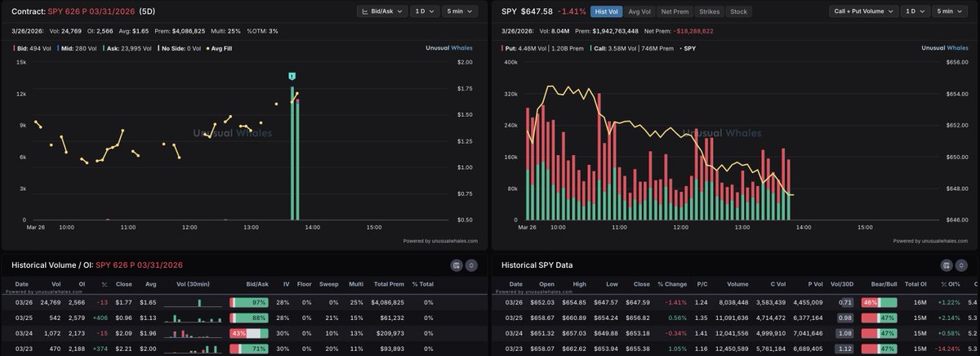
Task: Open the SPY 626 P link in the Historical Volume / OI title
Action: pos(140,265)
